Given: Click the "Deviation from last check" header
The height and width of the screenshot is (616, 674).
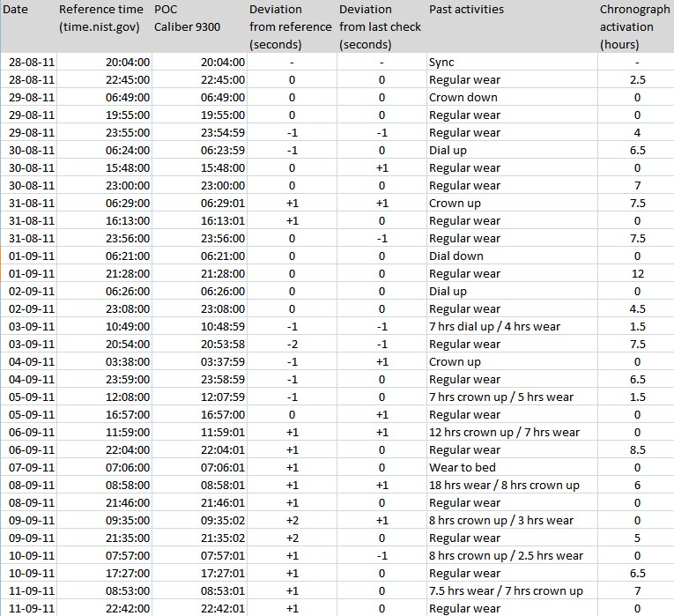Looking at the screenshot, I should [380, 26].
